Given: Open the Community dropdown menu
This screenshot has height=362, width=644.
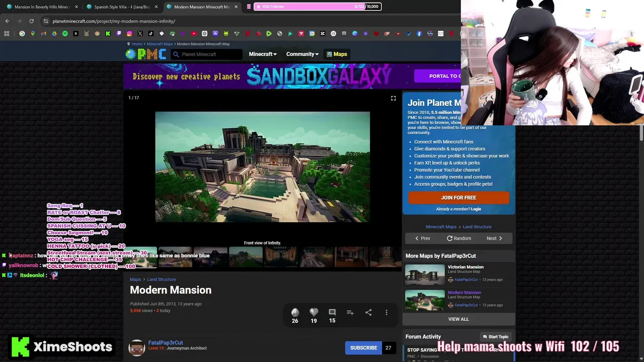Looking at the screenshot, I should point(302,54).
